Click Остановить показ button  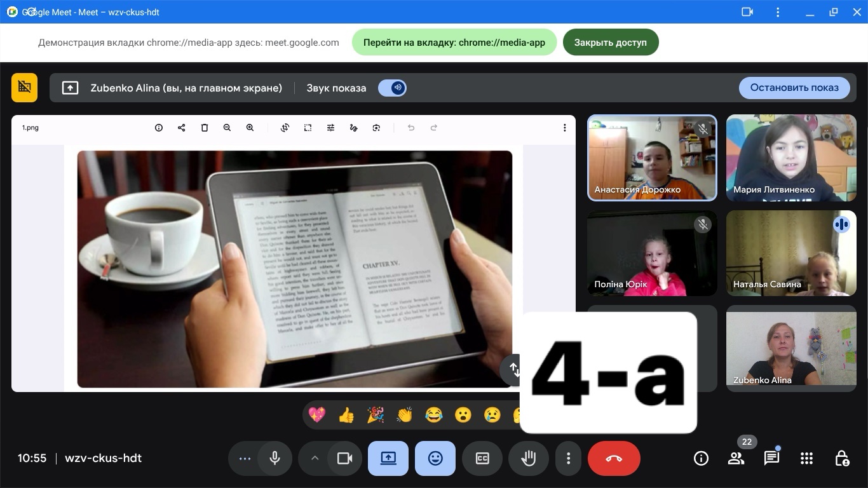coord(794,88)
